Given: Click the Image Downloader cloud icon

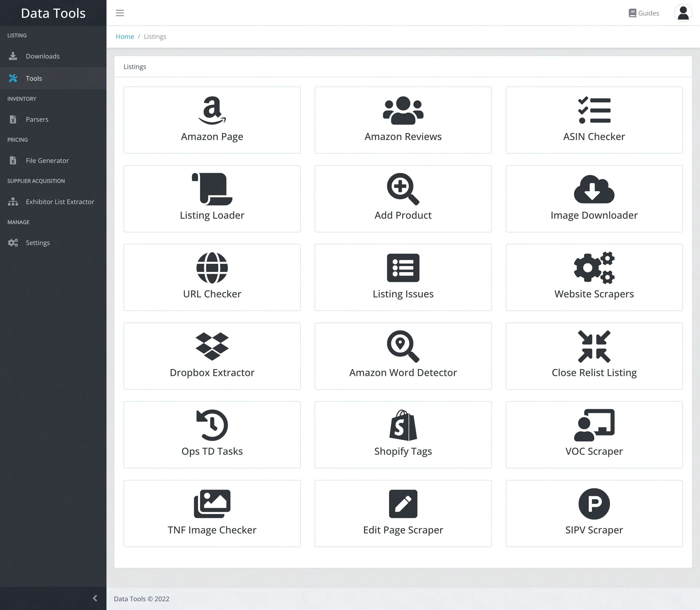Looking at the screenshot, I should click(x=594, y=189).
